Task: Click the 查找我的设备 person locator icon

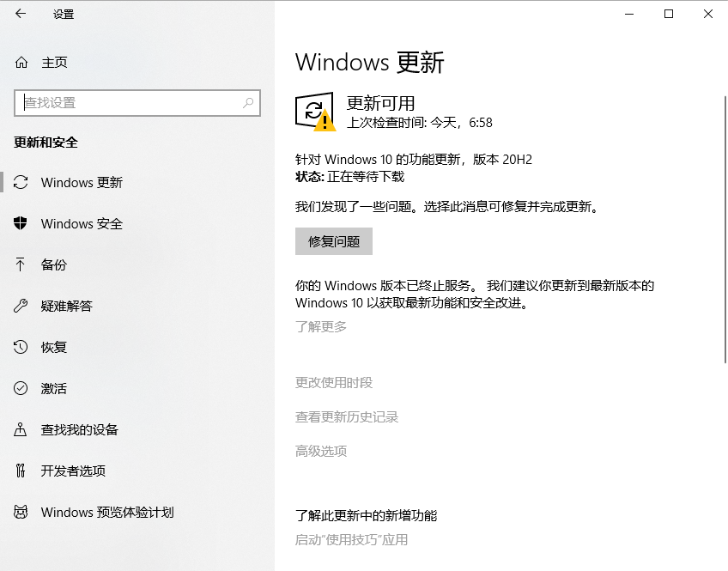Action: click(21, 429)
